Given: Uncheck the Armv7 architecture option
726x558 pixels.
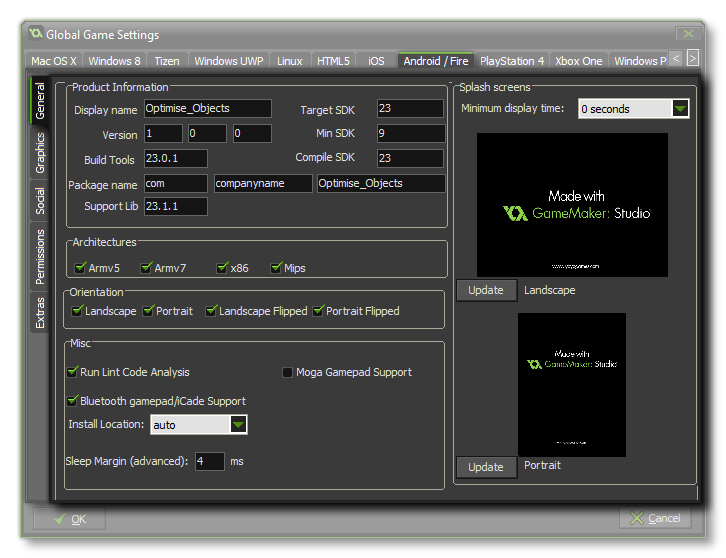Looking at the screenshot, I should pyautogui.click(x=147, y=268).
